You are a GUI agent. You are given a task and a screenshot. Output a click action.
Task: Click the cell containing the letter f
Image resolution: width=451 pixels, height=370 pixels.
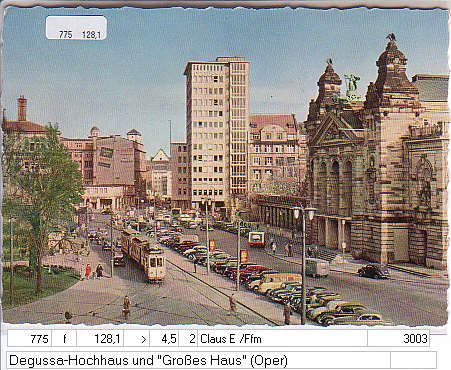64,339
